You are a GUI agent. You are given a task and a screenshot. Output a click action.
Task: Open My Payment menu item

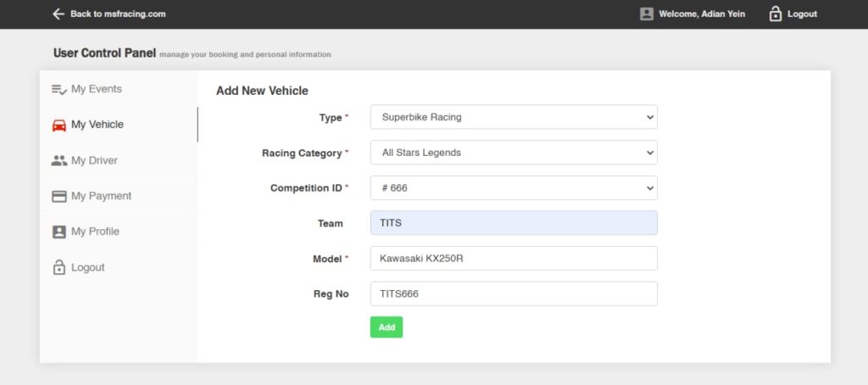(x=101, y=196)
